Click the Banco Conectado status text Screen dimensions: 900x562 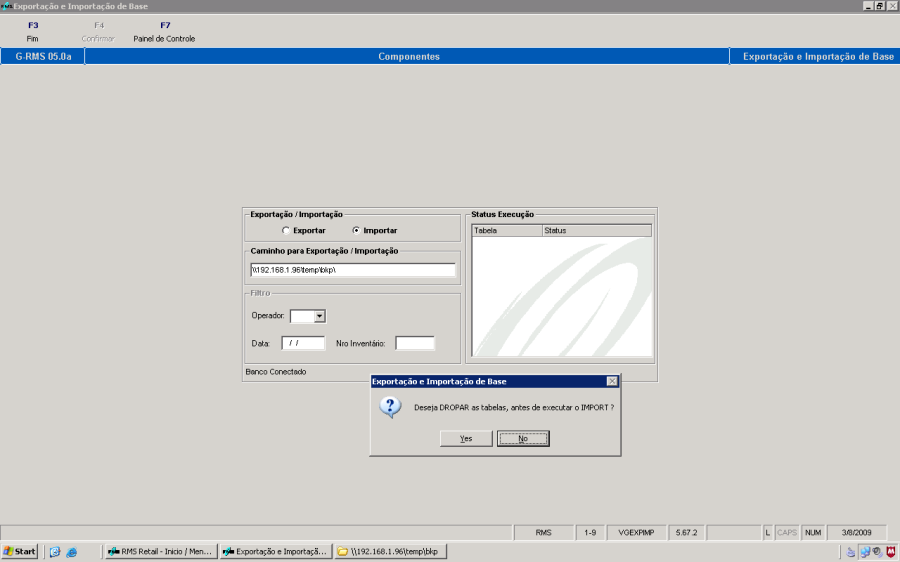coord(276,372)
